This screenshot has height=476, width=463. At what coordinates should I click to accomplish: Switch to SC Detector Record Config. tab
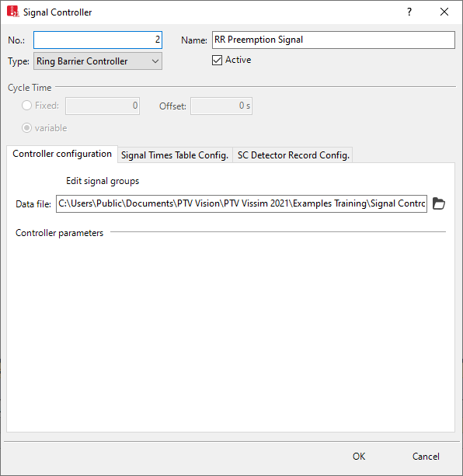coord(294,155)
